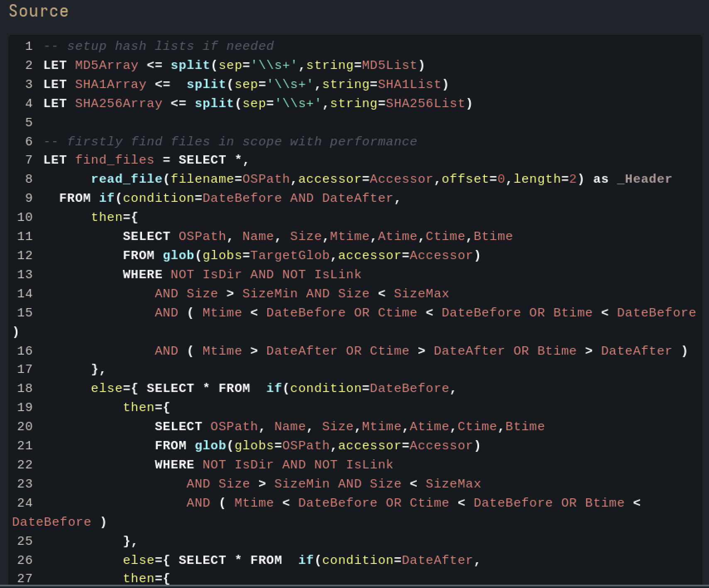Viewport: 709px width, 588px height.
Task: Click Btime on line 24
Action: (x=605, y=503)
